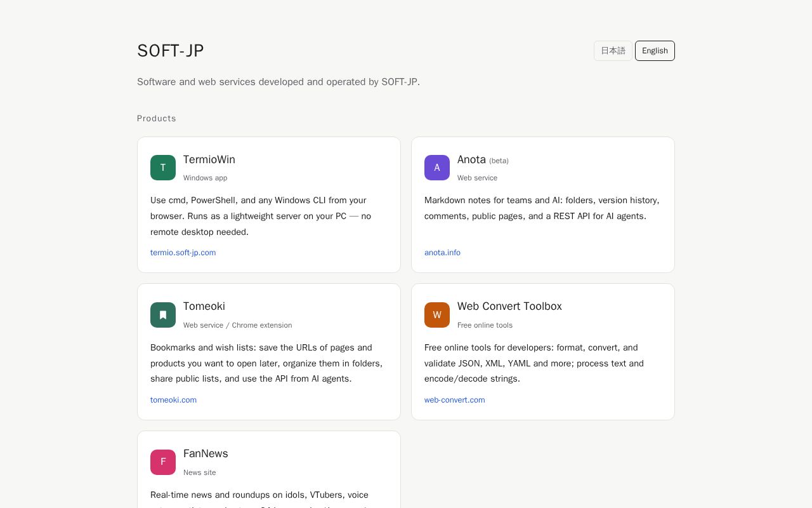Image resolution: width=812 pixels, height=508 pixels.
Task: Click the 'Web service / Chrome extension' subtitle
Action: point(238,325)
